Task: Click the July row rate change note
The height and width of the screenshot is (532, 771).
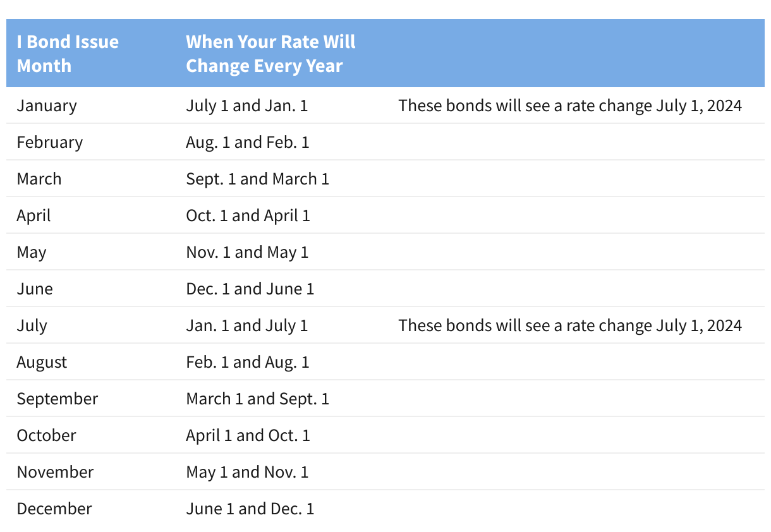Action: (x=570, y=325)
